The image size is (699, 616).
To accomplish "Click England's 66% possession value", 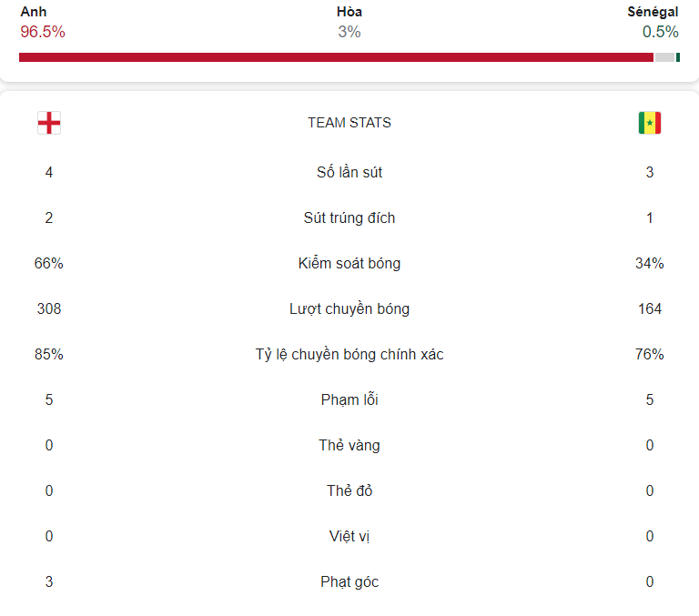I will tap(49, 263).
